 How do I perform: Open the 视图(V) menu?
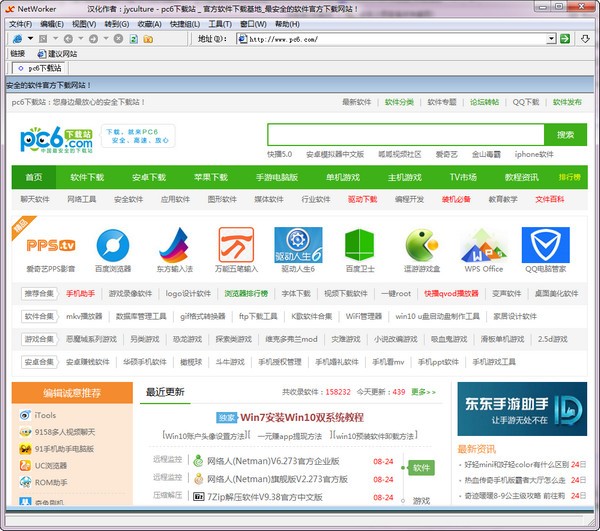pos(84,24)
